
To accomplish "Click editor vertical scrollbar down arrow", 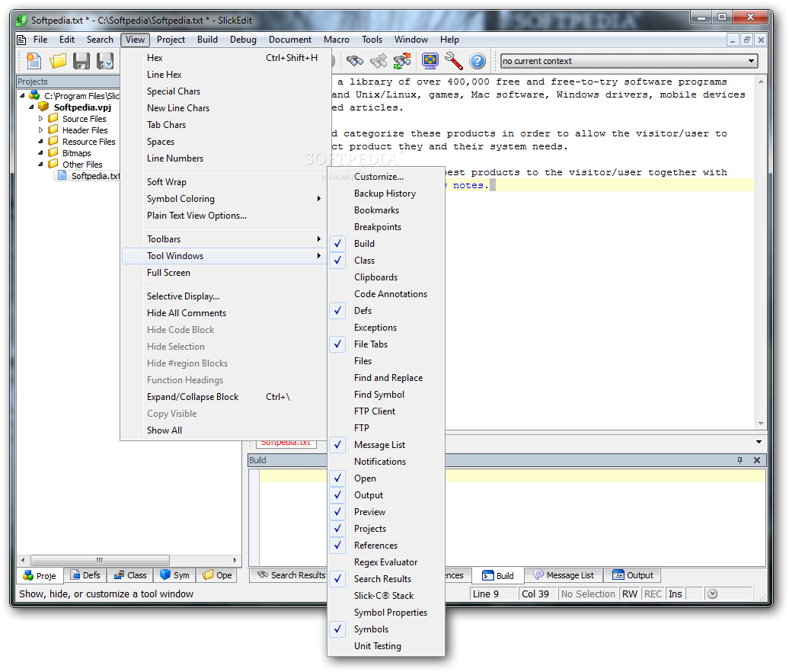I will [x=761, y=424].
